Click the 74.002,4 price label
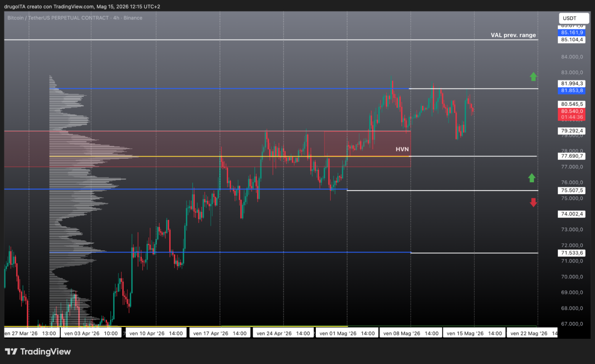 pos(571,214)
